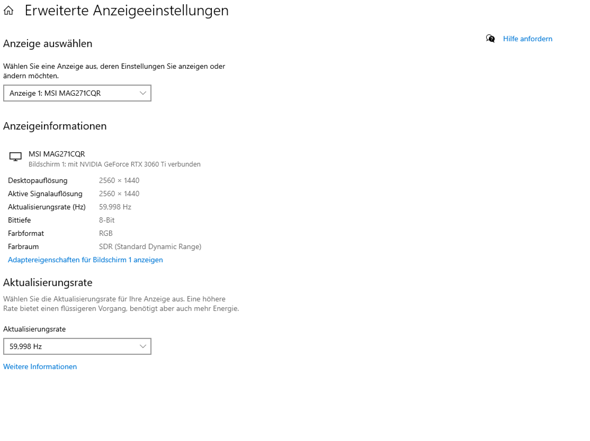Image resolution: width=590 pixels, height=441 pixels.
Task: Select the MSI MAG271CQR monitor name text
Action: (57, 154)
